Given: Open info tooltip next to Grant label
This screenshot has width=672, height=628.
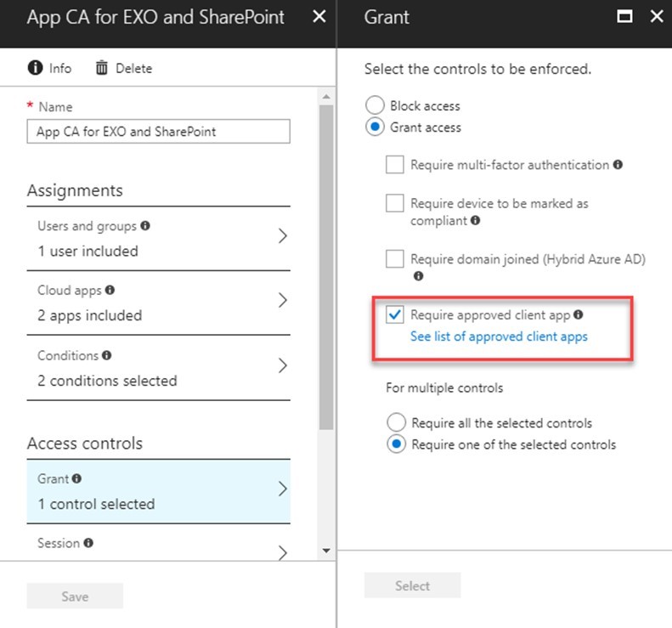Looking at the screenshot, I should [x=76, y=478].
